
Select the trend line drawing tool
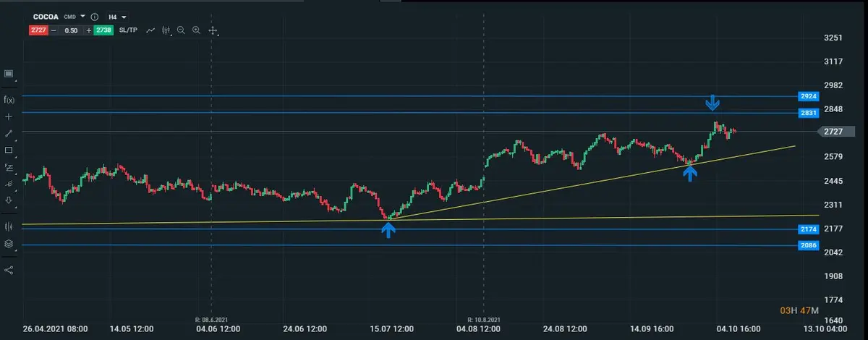point(9,134)
